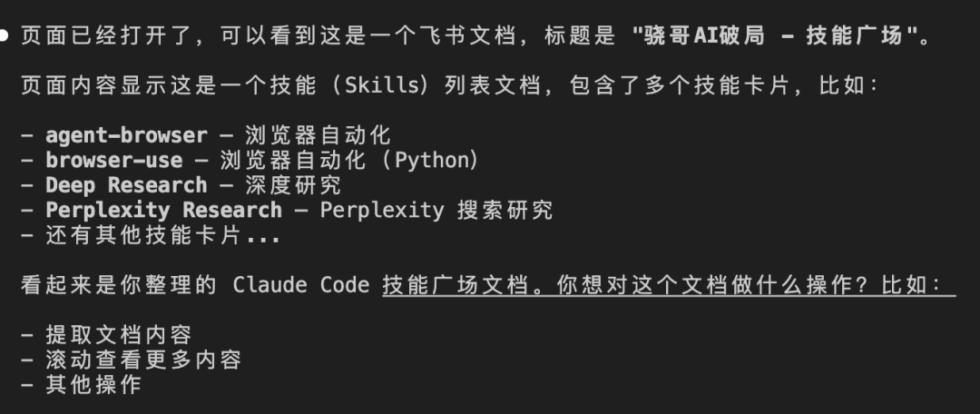Screen dimensions: 980x414
Task: Click the "其他操作" option
Action: coord(93,384)
